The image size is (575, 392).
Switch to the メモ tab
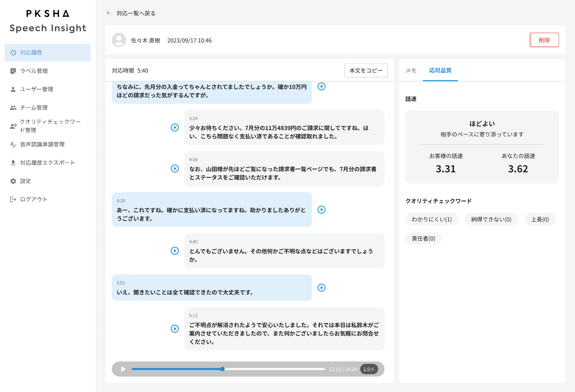point(411,70)
